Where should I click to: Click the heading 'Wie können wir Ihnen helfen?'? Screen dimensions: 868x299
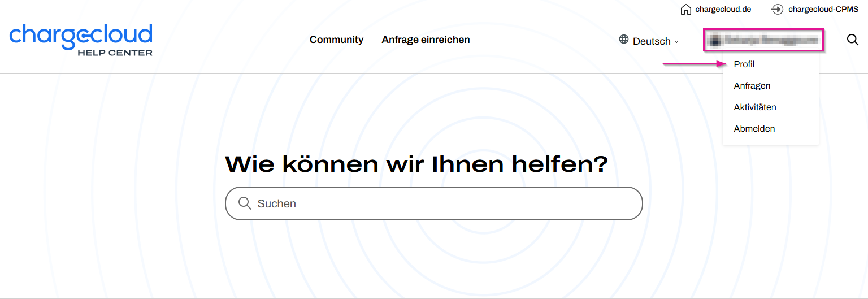tap(416, 164)
